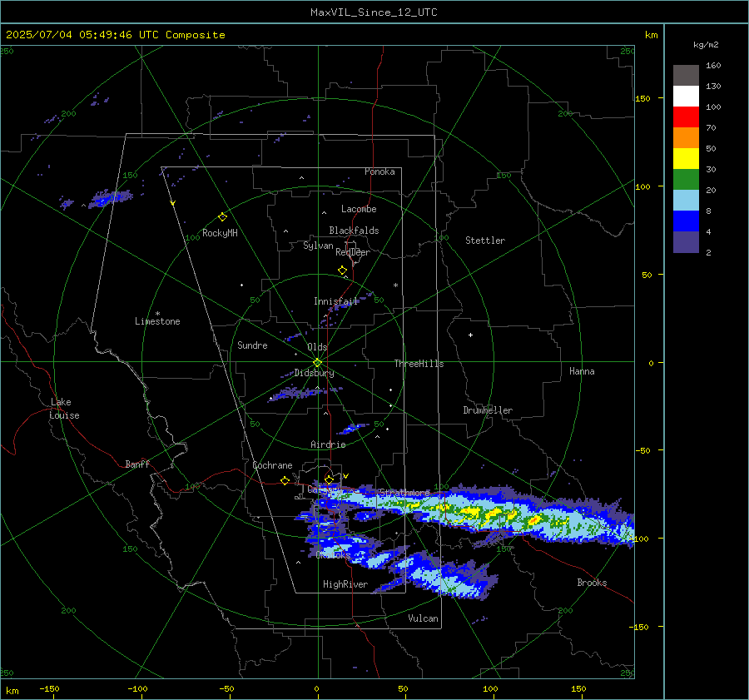This screenshot has height=700, width=749.
Task: Click the Didsbury city label
Action: pos(314,373)
